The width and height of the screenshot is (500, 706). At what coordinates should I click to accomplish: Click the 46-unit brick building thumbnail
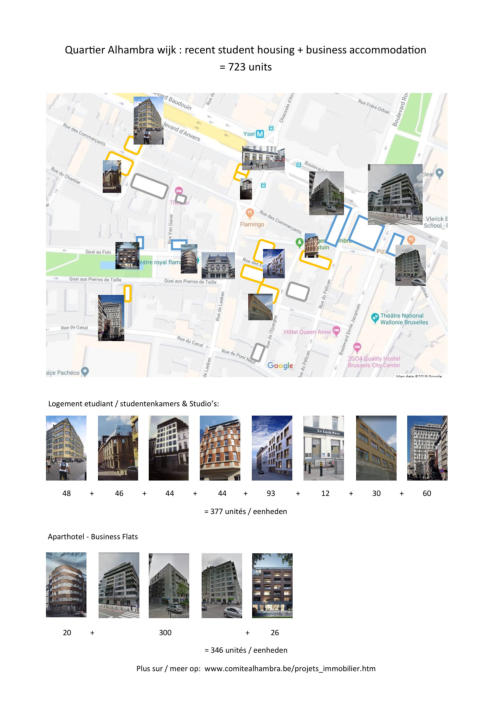(x=118, y=448)
